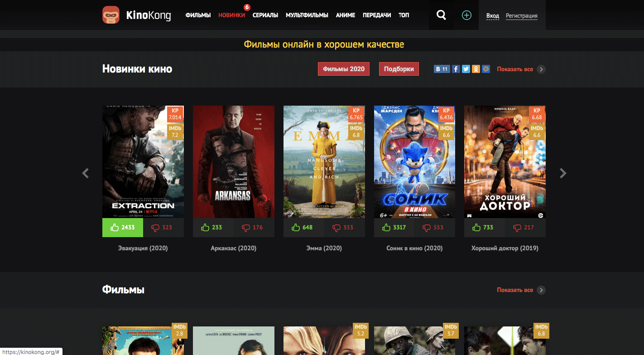Click the Вход login link
This screenshot has height=355, width=644.
tap(493, 16)
